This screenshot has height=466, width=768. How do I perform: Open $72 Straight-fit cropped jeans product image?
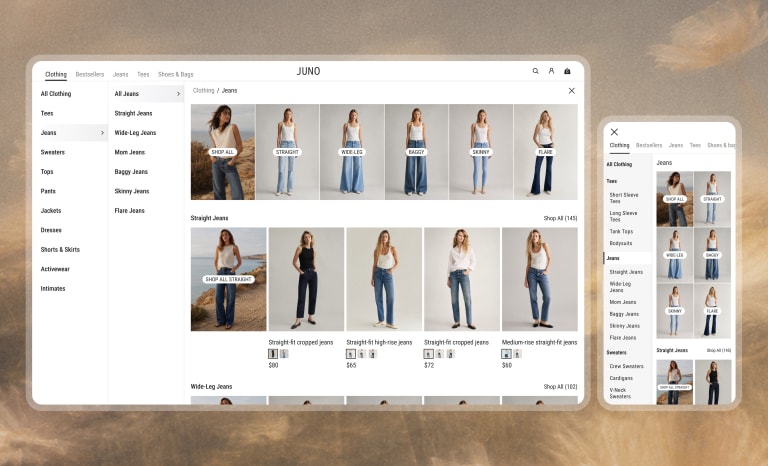point(462,279)
